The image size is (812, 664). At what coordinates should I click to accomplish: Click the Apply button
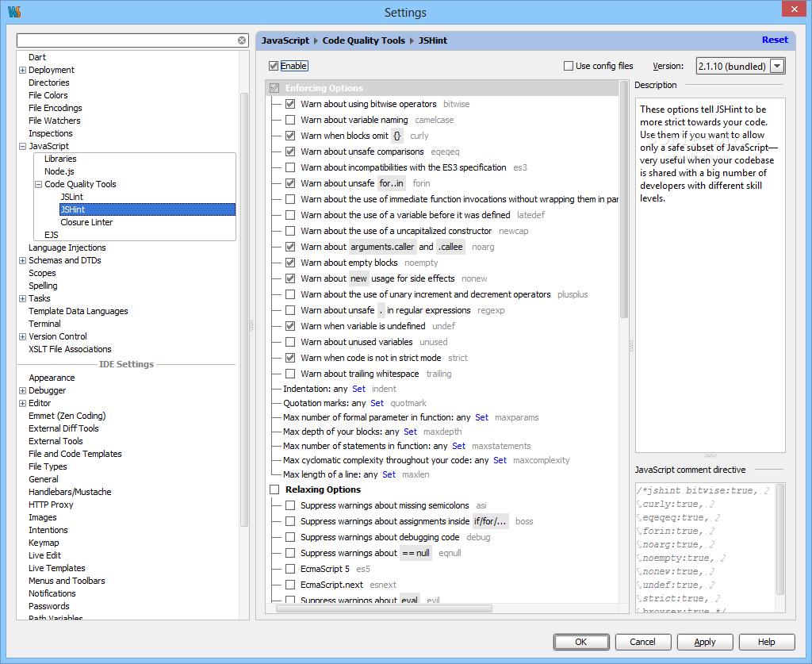pos(705,642)
